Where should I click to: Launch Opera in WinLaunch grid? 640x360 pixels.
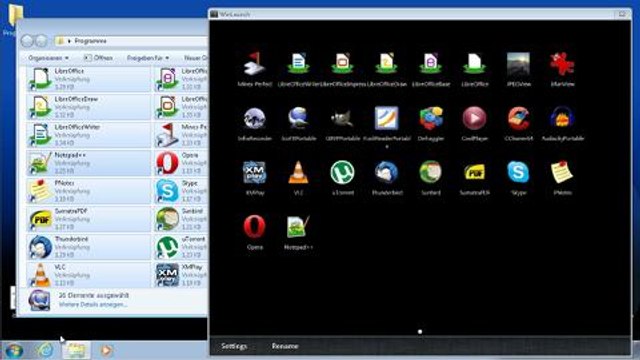point(254,227)
